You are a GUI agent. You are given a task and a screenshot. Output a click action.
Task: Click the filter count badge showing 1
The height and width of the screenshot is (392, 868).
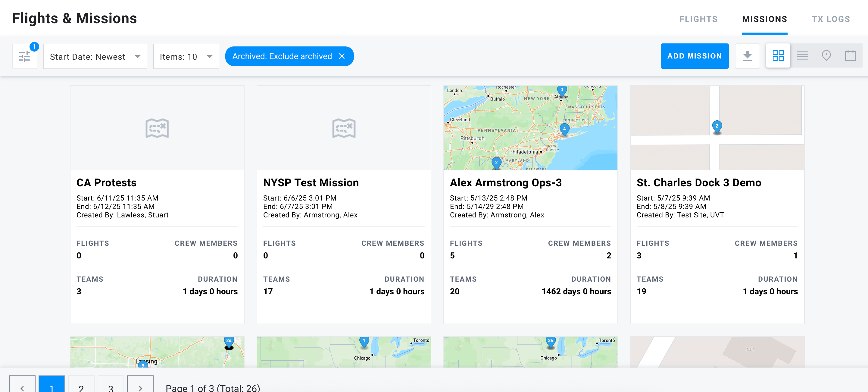click(x=34, y=46)
